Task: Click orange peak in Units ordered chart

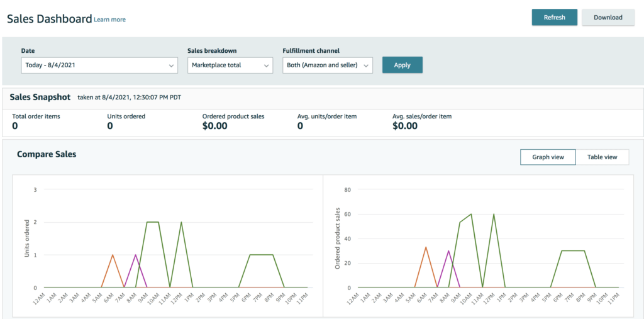Action: pyautogui.click(x=113, y=255)
